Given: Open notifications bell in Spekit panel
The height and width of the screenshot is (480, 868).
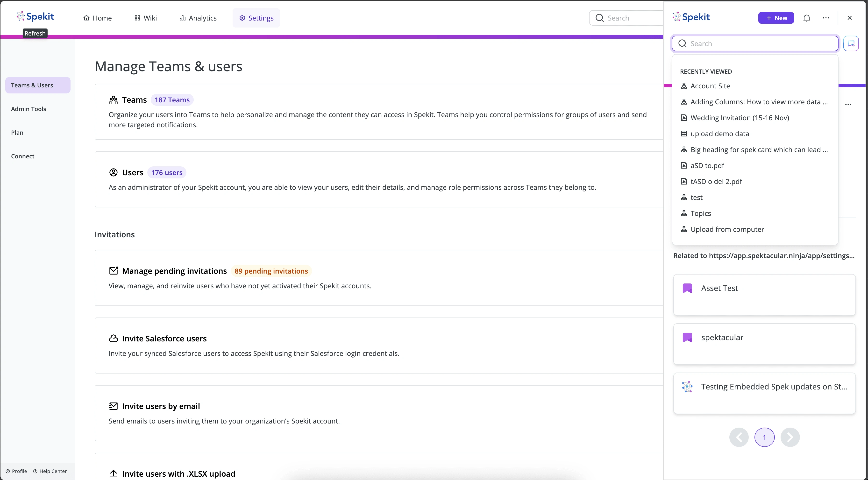Looking at the screenshot, I should coord(806,18).
